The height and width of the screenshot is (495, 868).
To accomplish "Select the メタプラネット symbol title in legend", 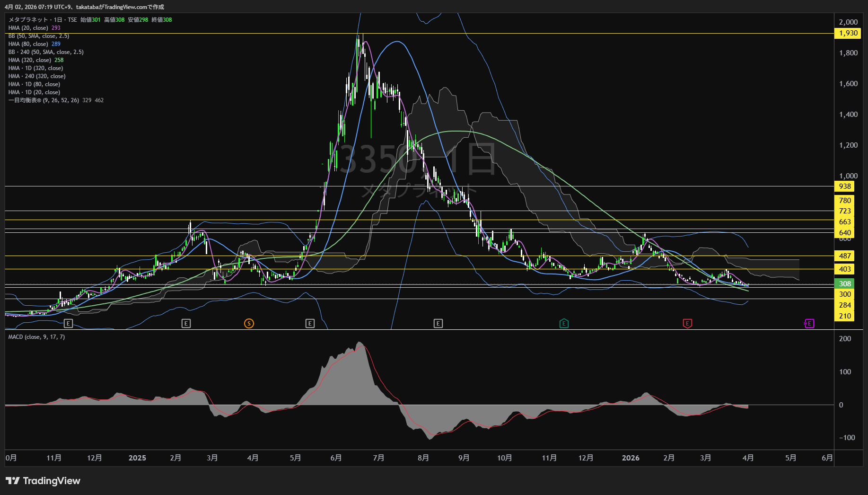I will 28,20.
